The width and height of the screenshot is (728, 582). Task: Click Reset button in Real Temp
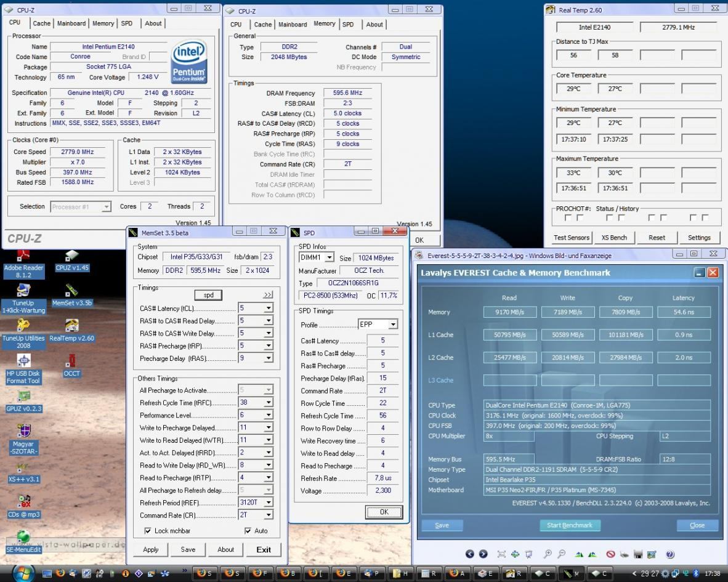[x=657, y=238]
